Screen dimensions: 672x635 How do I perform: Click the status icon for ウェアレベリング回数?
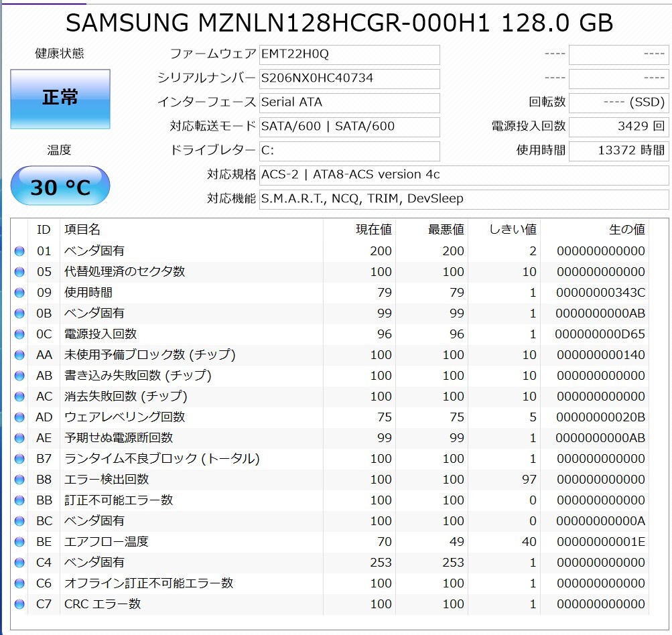19,417
